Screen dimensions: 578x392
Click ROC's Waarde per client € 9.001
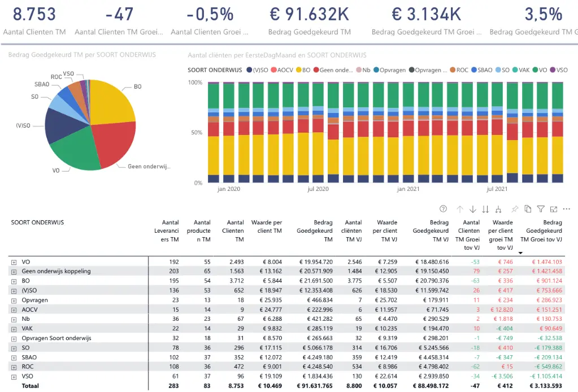(272, 367)
